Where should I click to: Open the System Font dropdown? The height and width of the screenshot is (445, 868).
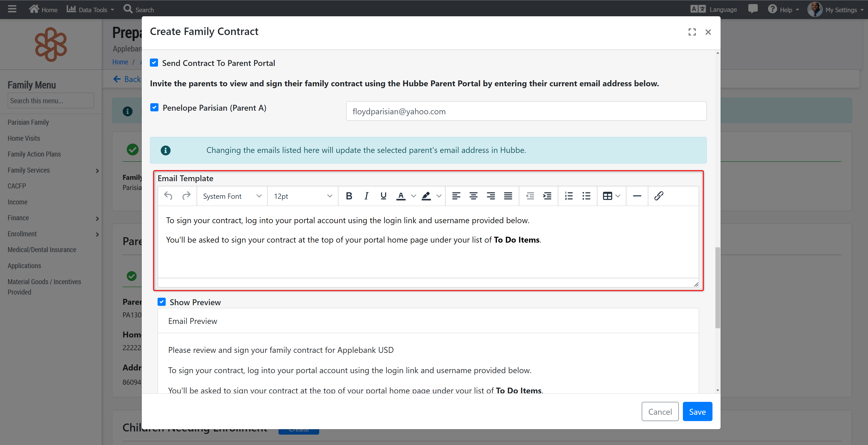[232, 196]
